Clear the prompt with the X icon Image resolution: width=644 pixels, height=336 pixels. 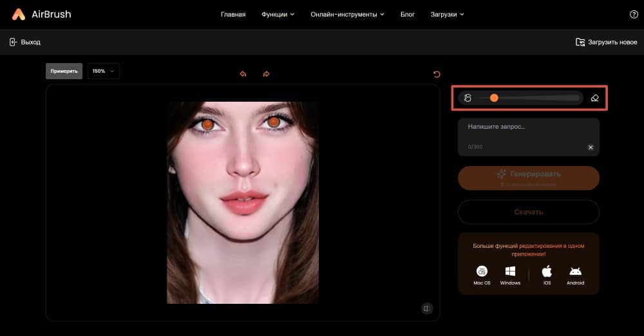pos(591,147)
